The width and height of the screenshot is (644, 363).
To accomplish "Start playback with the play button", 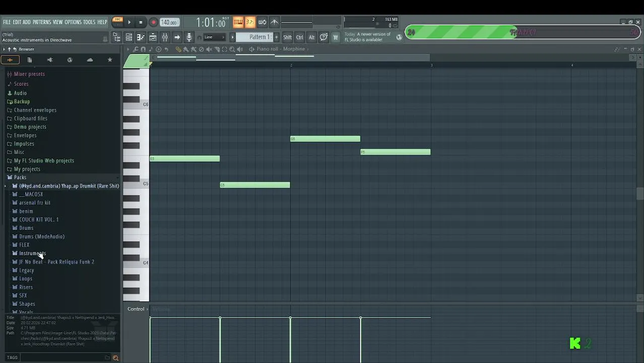I will click(129, 22).
